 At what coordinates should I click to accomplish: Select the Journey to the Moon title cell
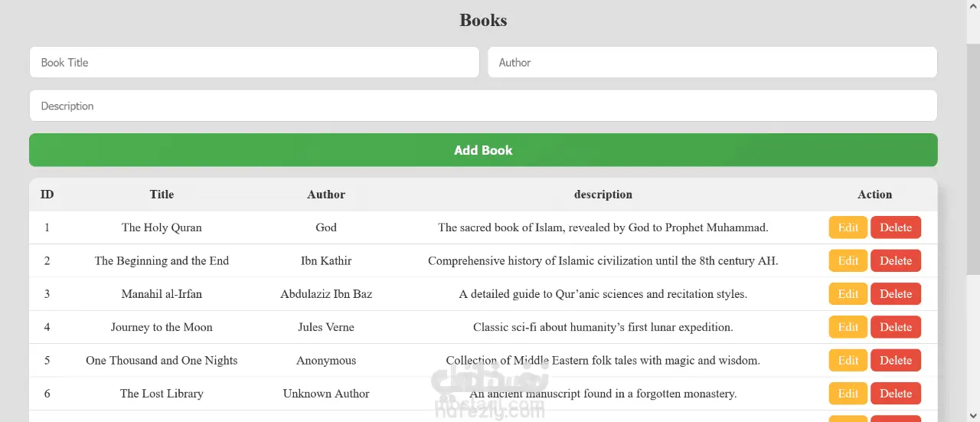pyautogui.click(x=162, y=327)
